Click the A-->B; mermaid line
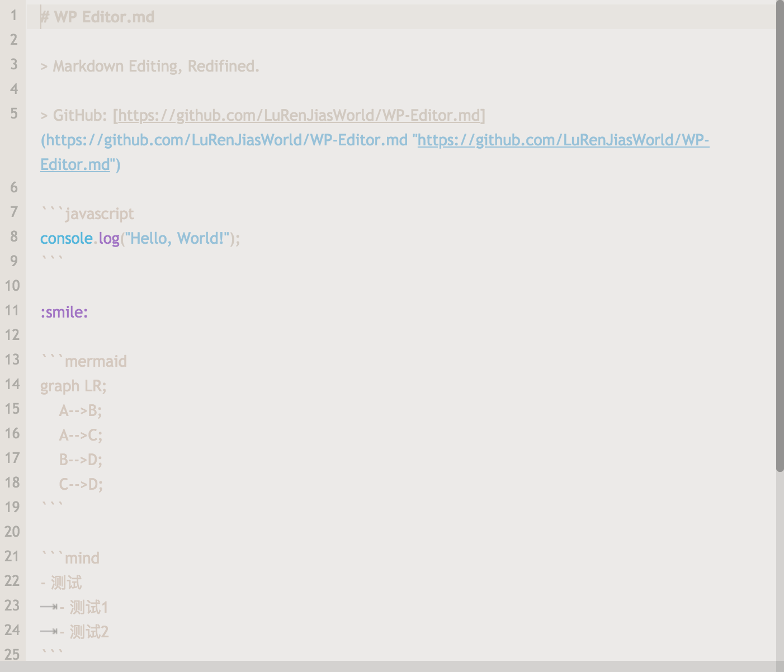The image size is (784, 672). tap(81, 410)
